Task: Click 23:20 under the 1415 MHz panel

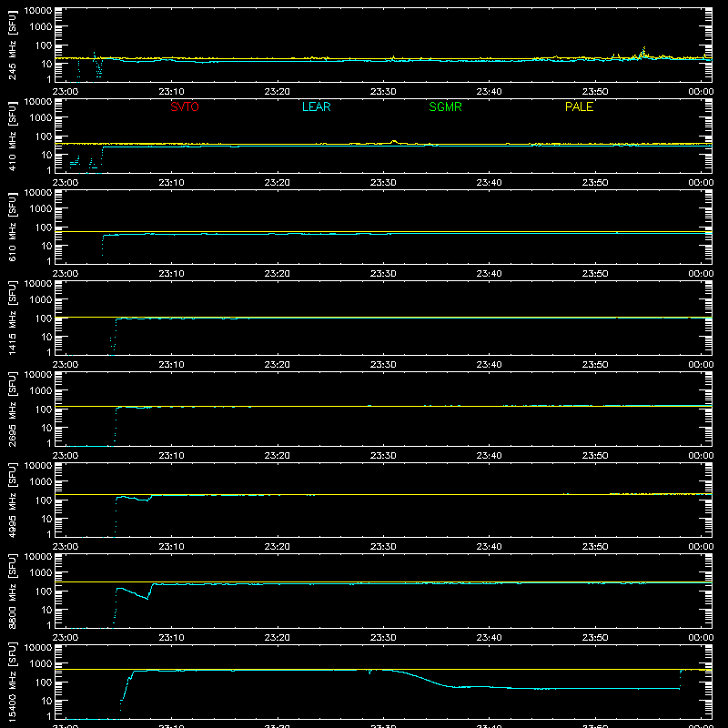Action: (278, 365)
